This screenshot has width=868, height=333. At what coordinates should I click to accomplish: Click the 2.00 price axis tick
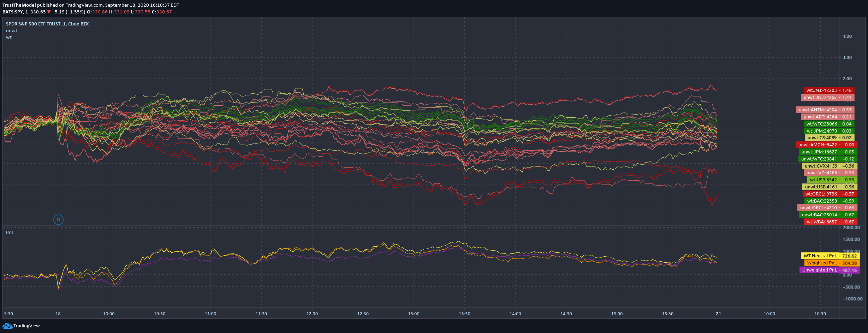point(847,78)
